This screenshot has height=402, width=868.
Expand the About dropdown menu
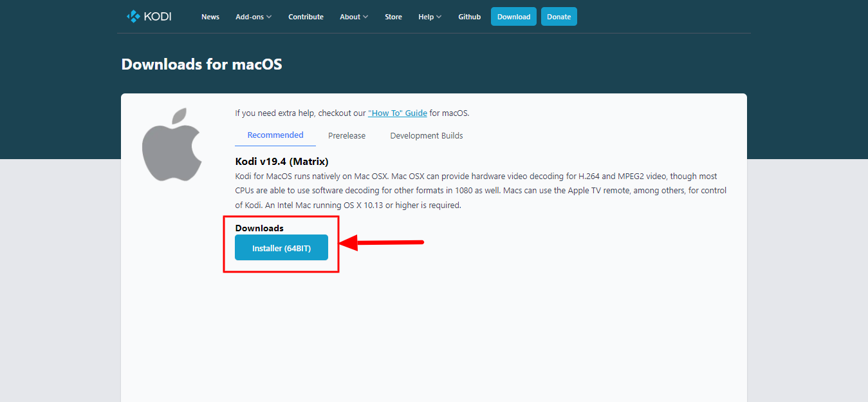[354, 17]
